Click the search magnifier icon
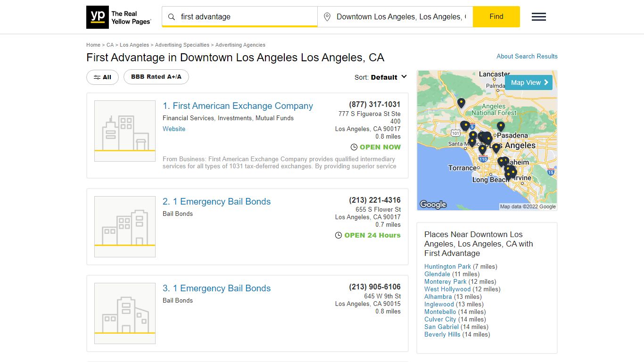Screen dimensions: 644x362 (x=172, y=17)
